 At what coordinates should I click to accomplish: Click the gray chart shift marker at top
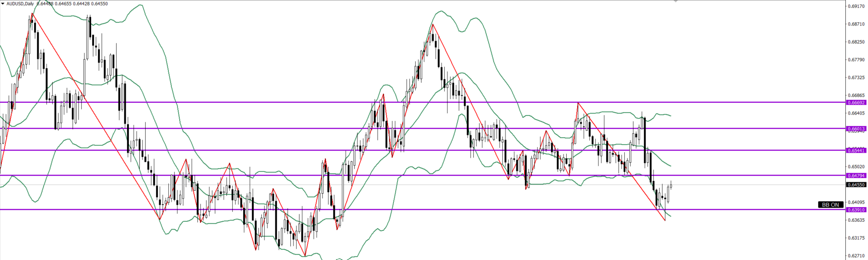pyautogui.click(x=676, y=1)
